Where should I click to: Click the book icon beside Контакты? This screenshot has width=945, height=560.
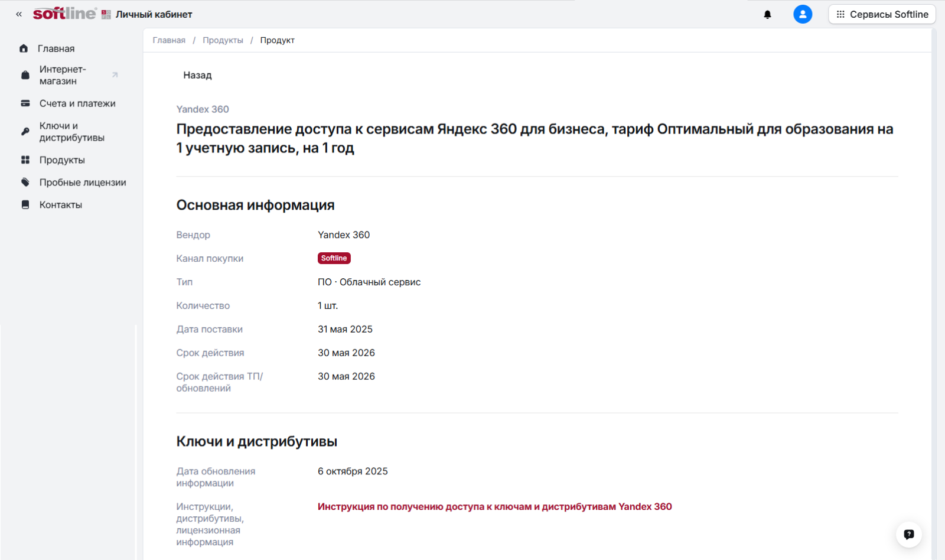click(x=25, y=205)
